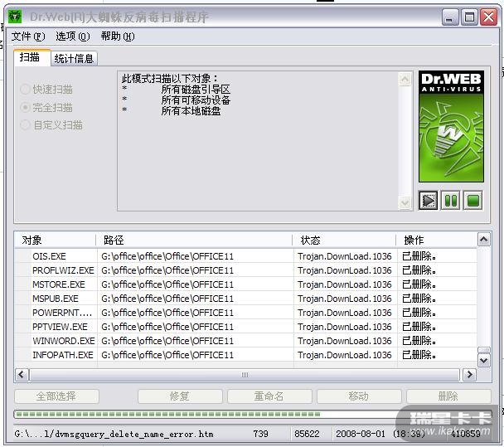504x447 pixels.
Task: Select 自定义扫描 radio option
Action: [51, 124]
